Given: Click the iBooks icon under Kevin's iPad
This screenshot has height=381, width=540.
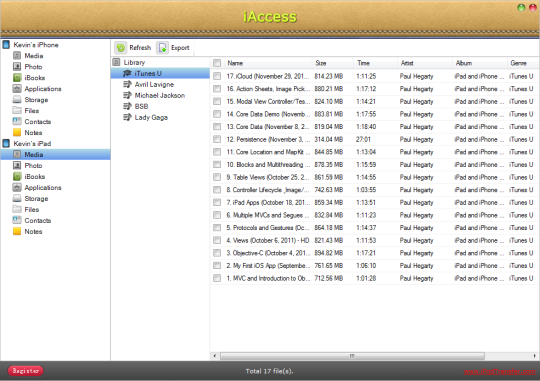Looking at the screenshot, I should pyautogui.click(x=17, y=176).
